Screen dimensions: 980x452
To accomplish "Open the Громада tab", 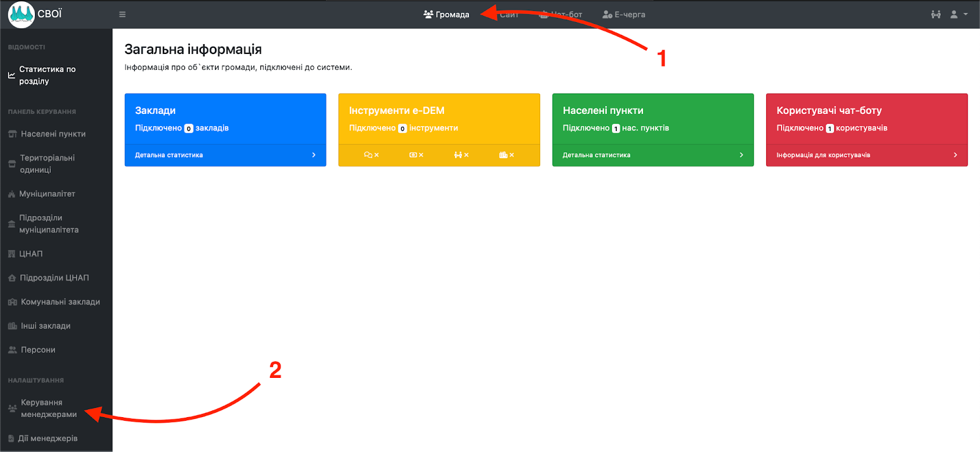I will coord(447,15).
